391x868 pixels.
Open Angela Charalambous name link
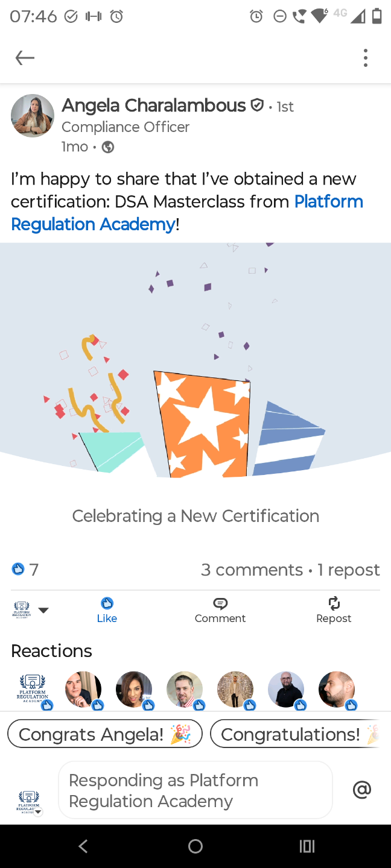pyautogui.click(x=154, y=105)
